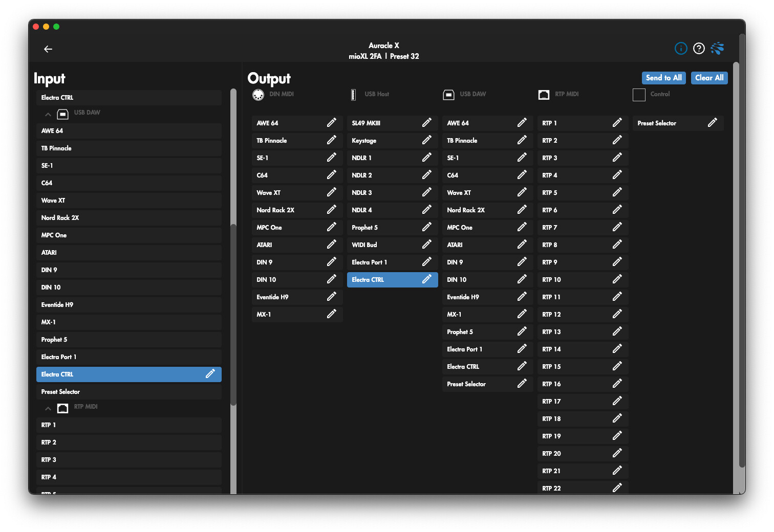Click the Clear All button
This screenshot has width=774, height=532.
[709, 78]
